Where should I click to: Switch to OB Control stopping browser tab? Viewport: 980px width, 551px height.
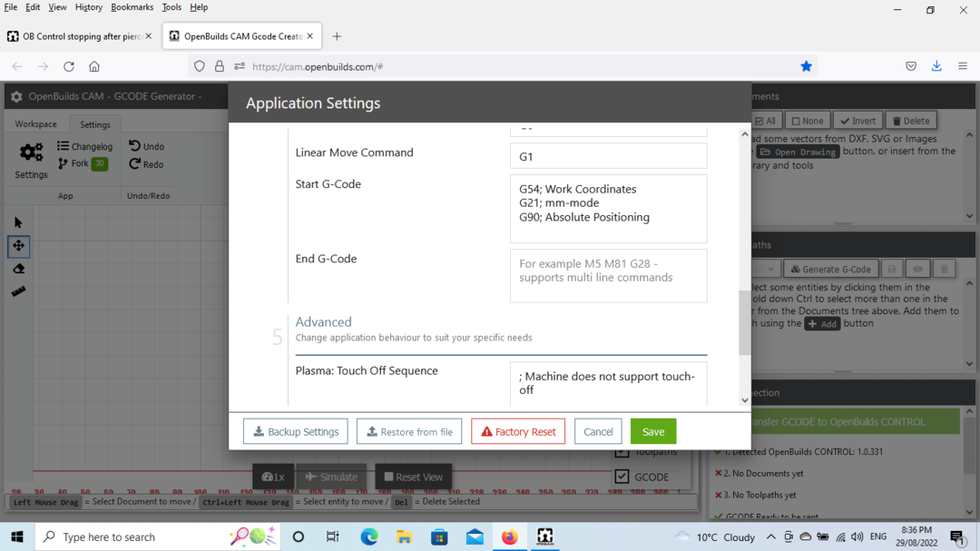click(x=80, y=36)
